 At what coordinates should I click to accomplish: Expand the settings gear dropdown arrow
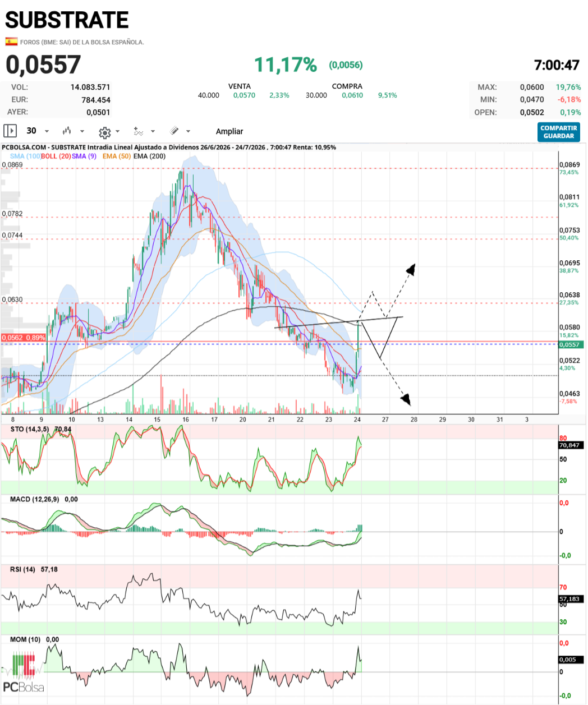coord(117,131)
